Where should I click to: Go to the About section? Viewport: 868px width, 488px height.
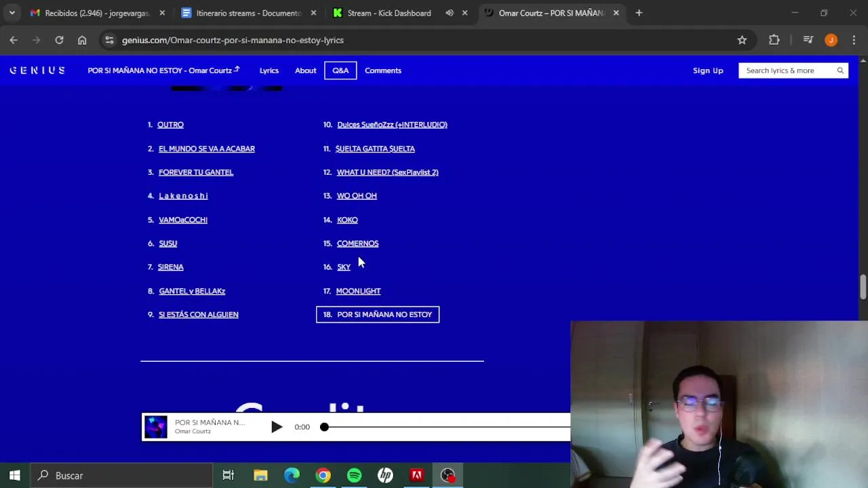point(305,70)
